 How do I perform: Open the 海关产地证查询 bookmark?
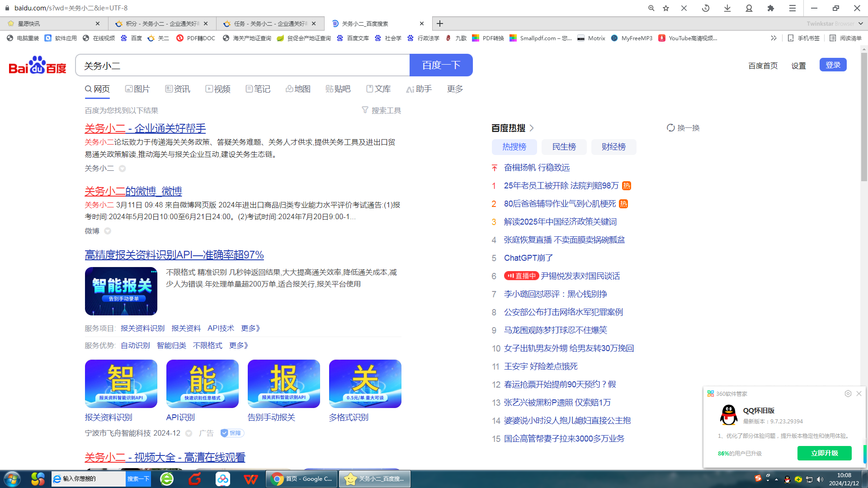point(247,38)
